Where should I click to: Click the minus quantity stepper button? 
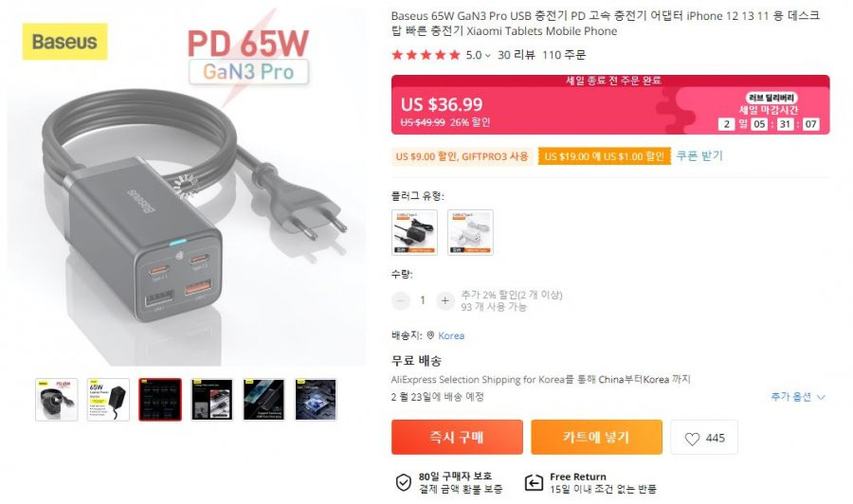tap(401, 300)
